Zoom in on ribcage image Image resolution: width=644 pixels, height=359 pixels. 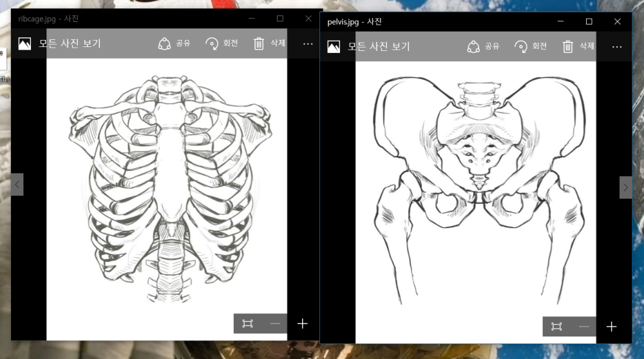tap(303, 324)
